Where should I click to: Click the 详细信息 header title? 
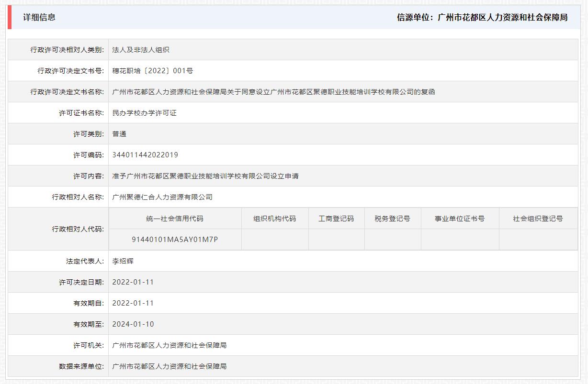click(x=39, y=17)
